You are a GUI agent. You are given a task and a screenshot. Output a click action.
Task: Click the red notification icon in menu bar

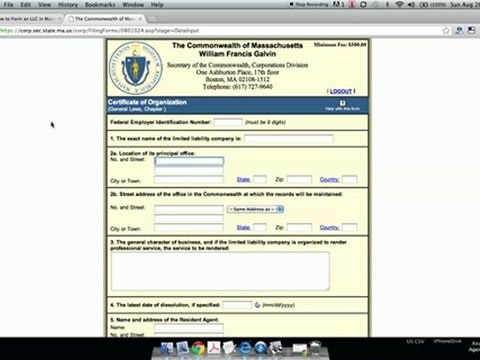(352, 5)
